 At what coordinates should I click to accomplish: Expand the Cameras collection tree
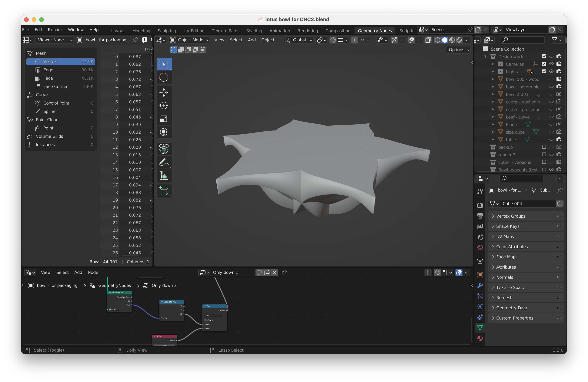point(493,64)
